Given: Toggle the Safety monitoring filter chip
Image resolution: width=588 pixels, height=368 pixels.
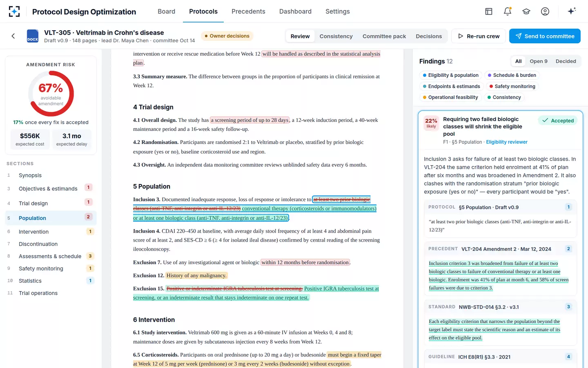Looking at the screenshot, I should [x=512, y=86].
